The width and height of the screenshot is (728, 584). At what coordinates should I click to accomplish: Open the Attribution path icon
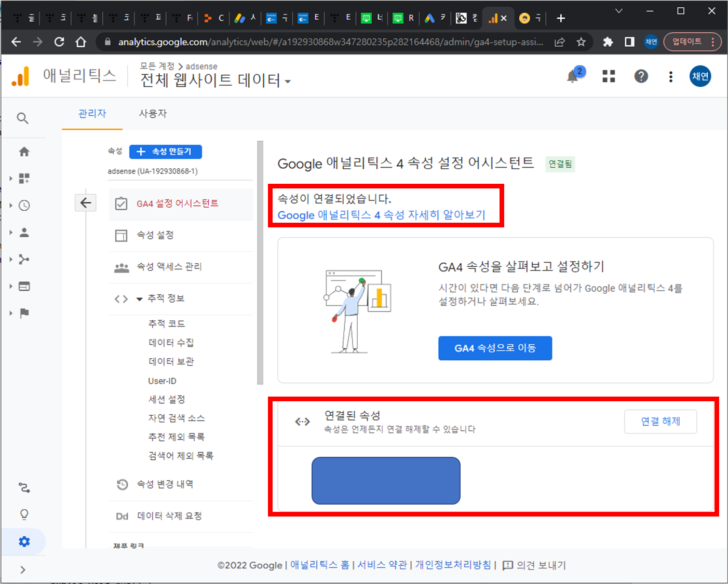click(24, 487)
